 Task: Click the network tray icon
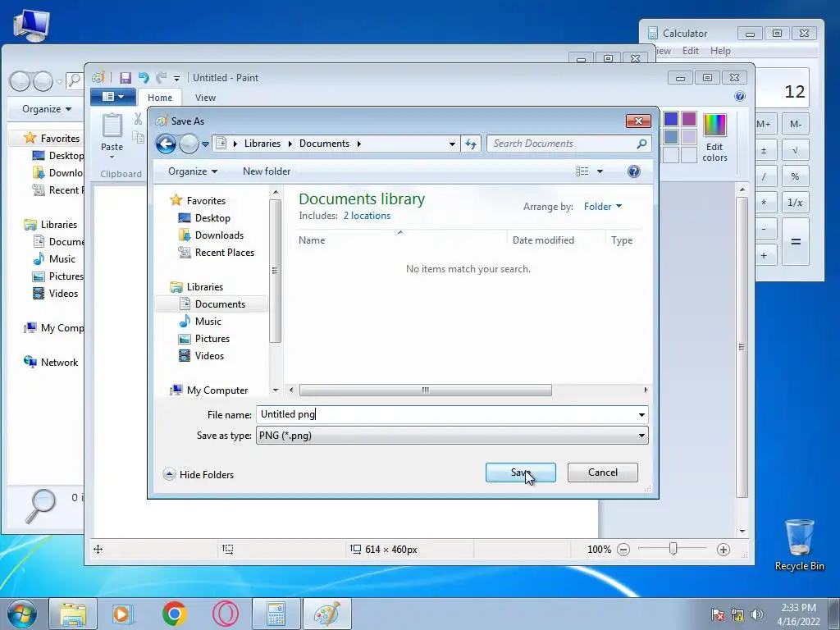[x=737, y=614]
